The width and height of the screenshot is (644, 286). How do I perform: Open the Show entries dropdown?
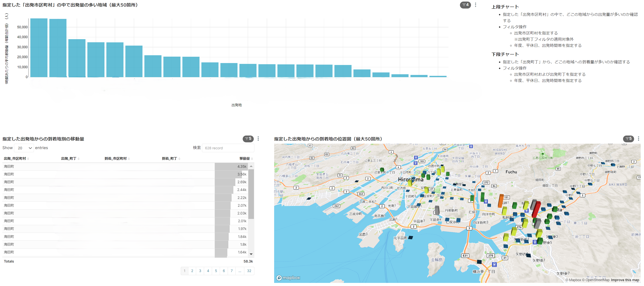tap(24, 148)
